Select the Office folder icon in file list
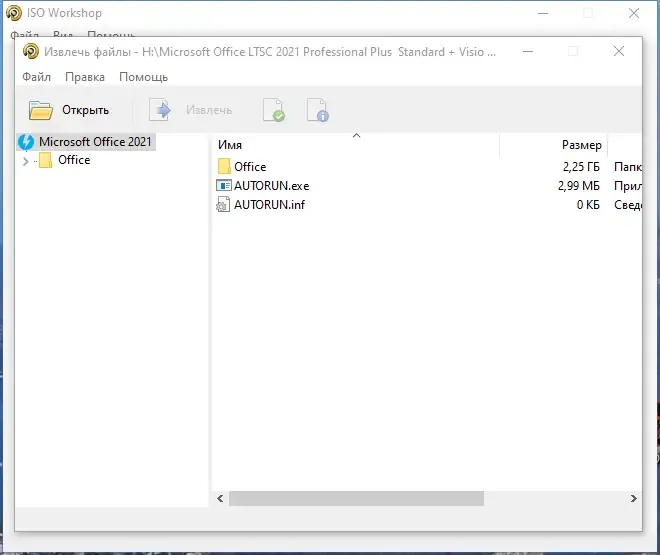This screenshot has height=555, width=660. pyautogui.click(x=224, y=166)
